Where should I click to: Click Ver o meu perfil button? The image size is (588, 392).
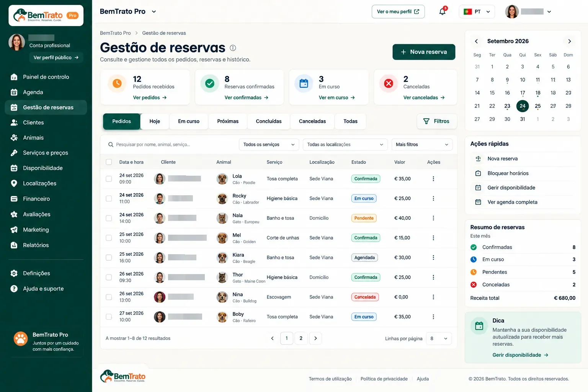click(x=398, y=11)
